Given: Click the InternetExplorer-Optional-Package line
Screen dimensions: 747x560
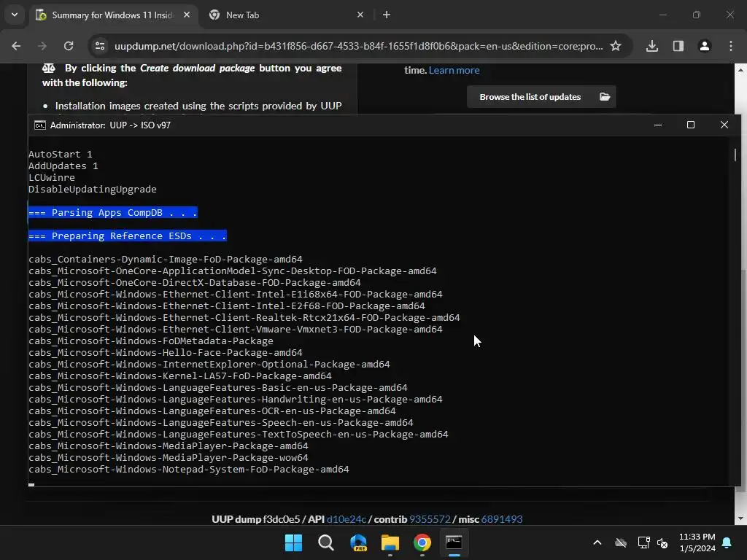Looking at the screenshot, I should click(x=209, y=365).
